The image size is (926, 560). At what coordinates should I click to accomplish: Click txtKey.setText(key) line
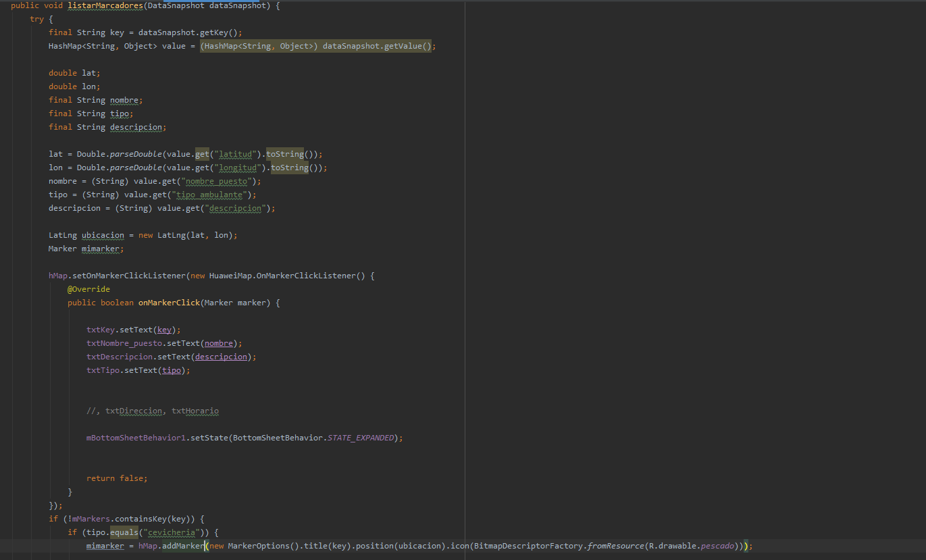(134, 330)
